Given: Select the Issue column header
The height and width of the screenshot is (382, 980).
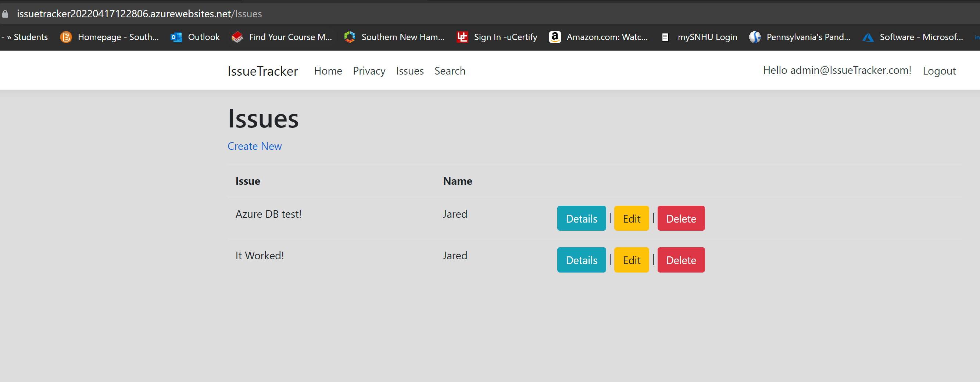Looking at the screenshot, I should tap(248, 181).
